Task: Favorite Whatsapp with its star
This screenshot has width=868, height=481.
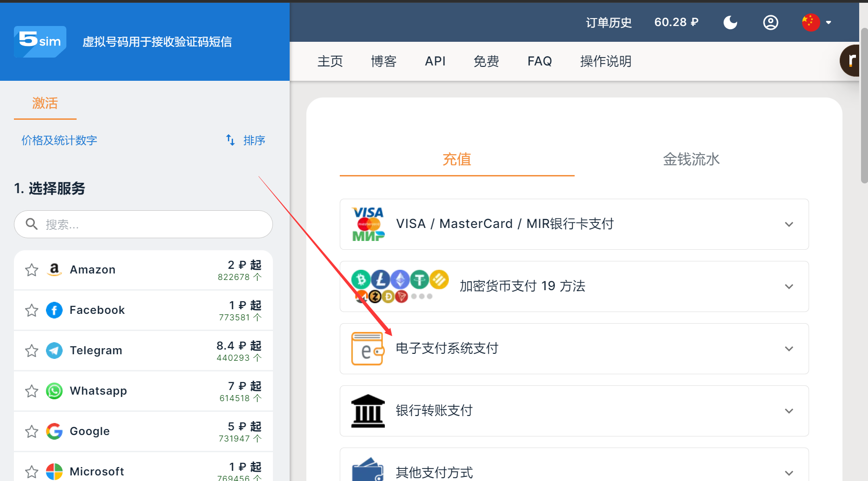Action: tap(32, 391)
